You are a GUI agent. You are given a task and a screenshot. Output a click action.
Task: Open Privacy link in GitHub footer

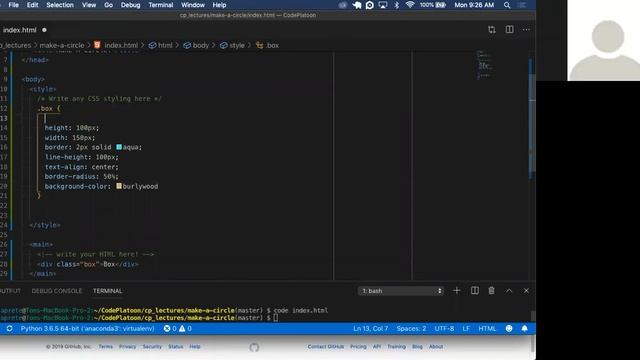click(127, 347)
